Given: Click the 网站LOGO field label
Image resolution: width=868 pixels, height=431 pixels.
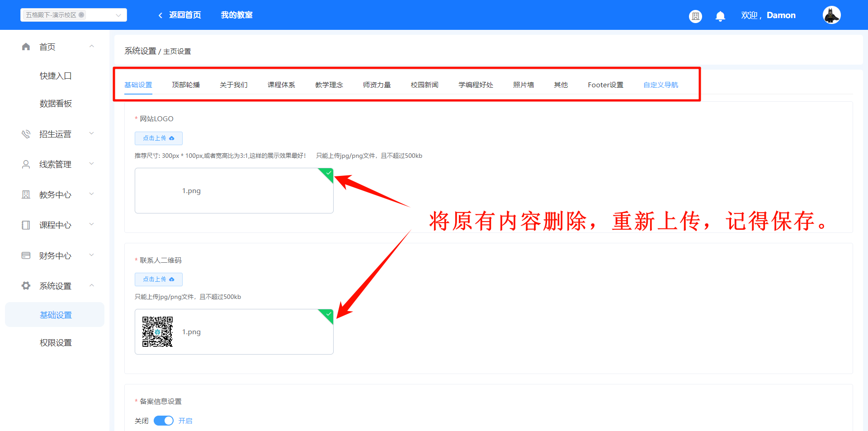Looking at the screenshot, I should tap(156, 119).
